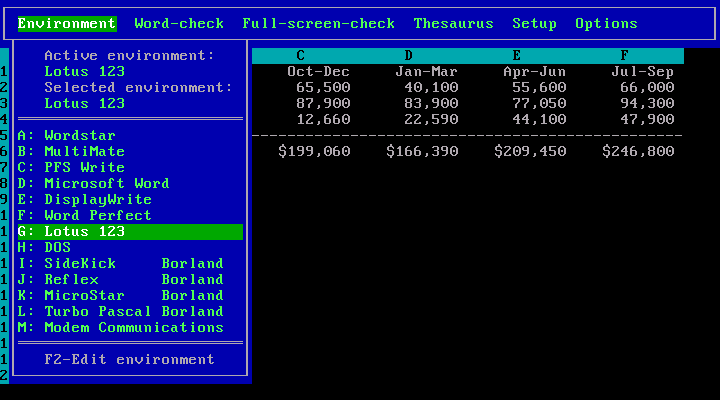The image size is (720, 400).
Task: Click cell value 66,000
Action: (x=647, y=88)
